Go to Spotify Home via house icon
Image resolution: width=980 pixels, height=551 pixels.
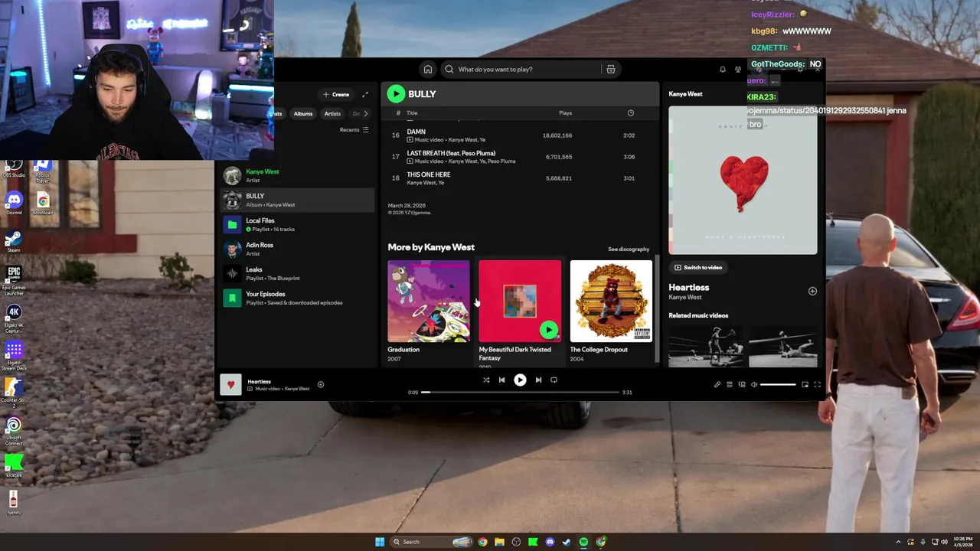(x=428, y=70)
